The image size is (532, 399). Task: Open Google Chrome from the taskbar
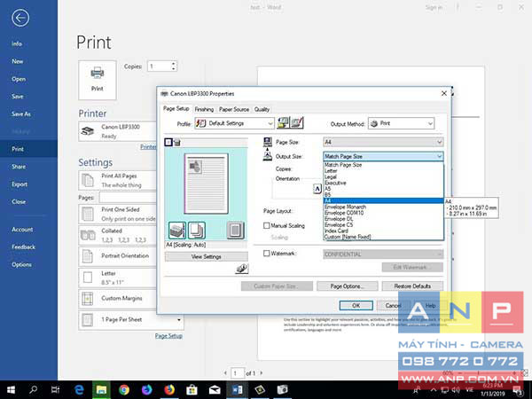[x=124, y=390]
